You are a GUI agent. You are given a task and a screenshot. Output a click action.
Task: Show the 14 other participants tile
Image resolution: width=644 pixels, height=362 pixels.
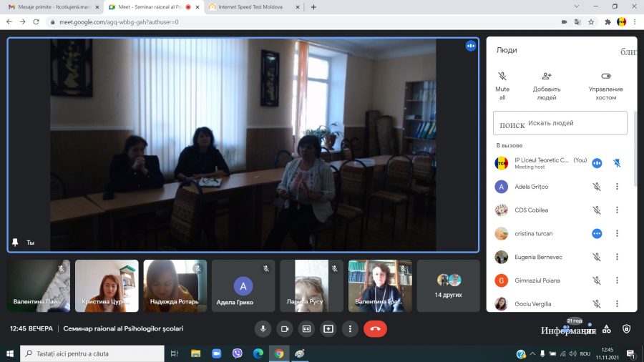pos(448,285)
